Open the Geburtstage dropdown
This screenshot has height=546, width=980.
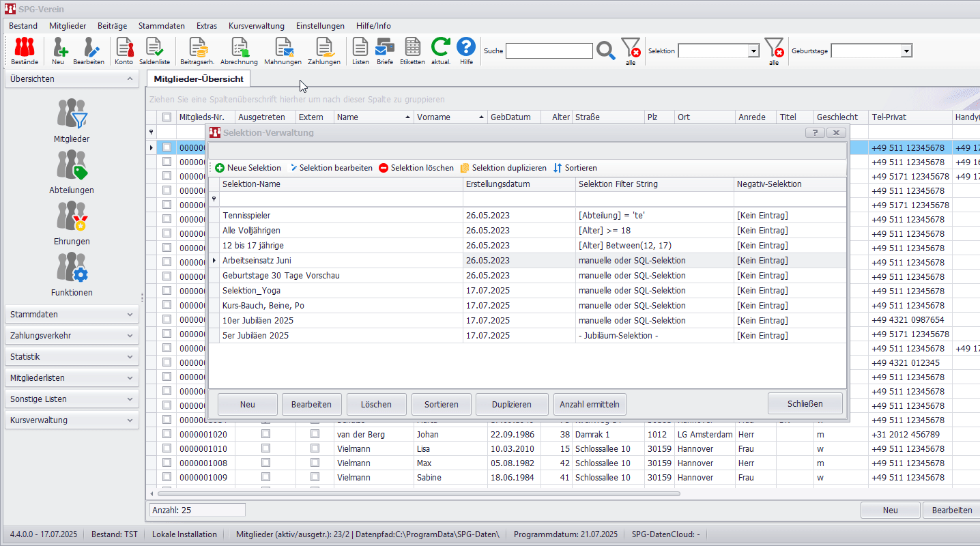pos(906,51)
